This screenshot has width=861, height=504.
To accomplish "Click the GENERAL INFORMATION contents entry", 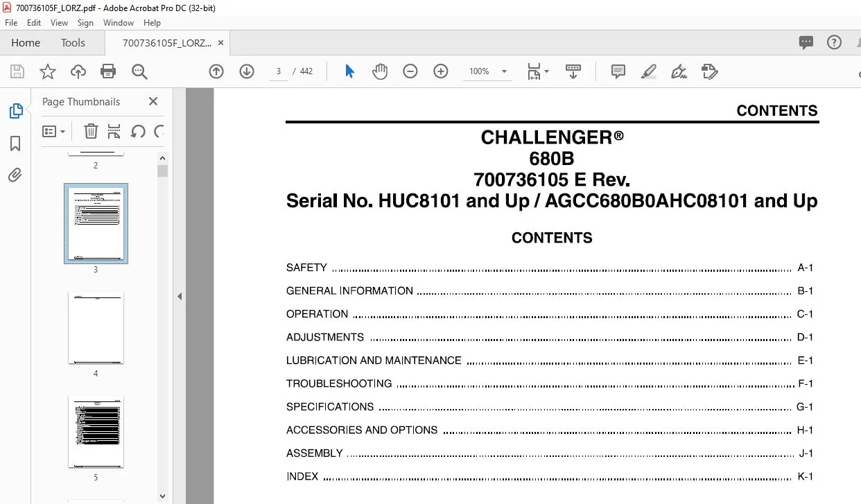I will coord(550,291).
